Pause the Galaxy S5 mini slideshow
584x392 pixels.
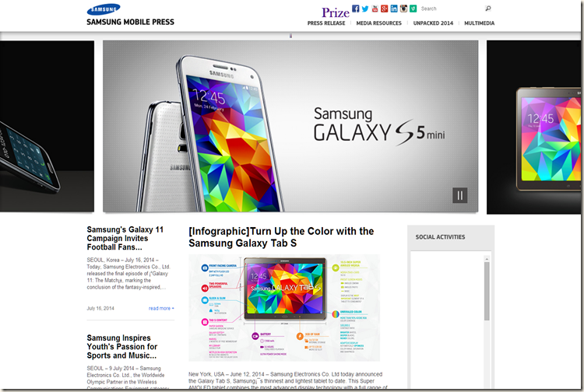pos(460,195)
